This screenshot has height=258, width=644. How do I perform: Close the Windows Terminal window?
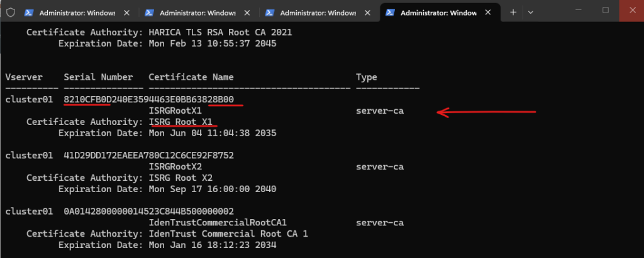click(x=631, y=11)
